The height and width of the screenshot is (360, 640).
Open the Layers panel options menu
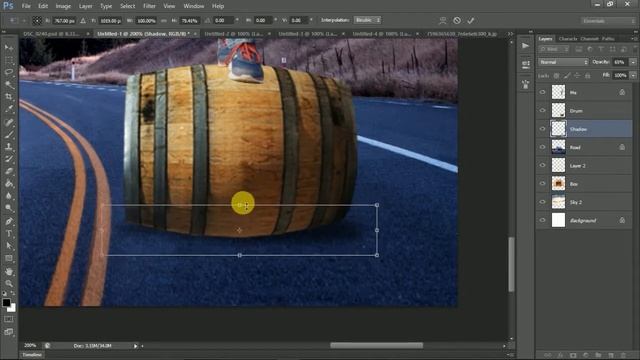pyautogui.click(x=634, y=38)
